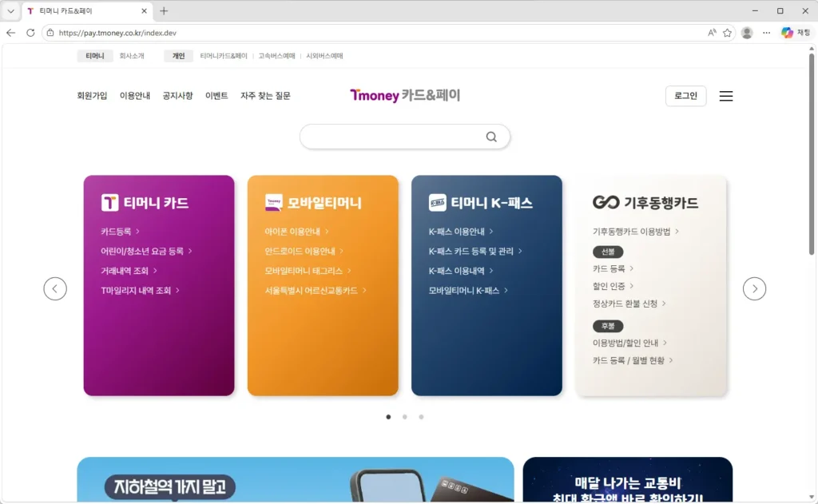Open browser settings ellipsis menu
The image size is (818, 504).
click(766, 33)
